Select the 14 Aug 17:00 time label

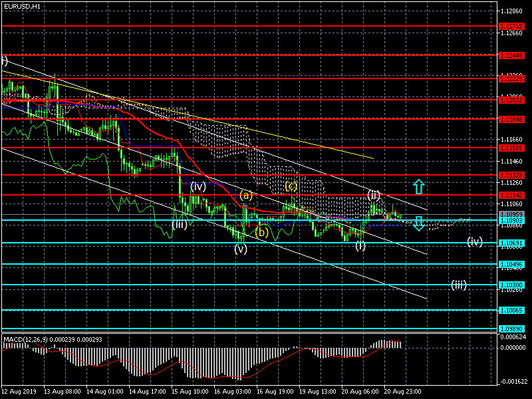[x=147, y=392]
